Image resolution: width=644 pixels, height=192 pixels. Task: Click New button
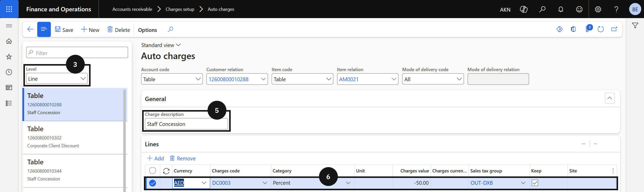90,30
